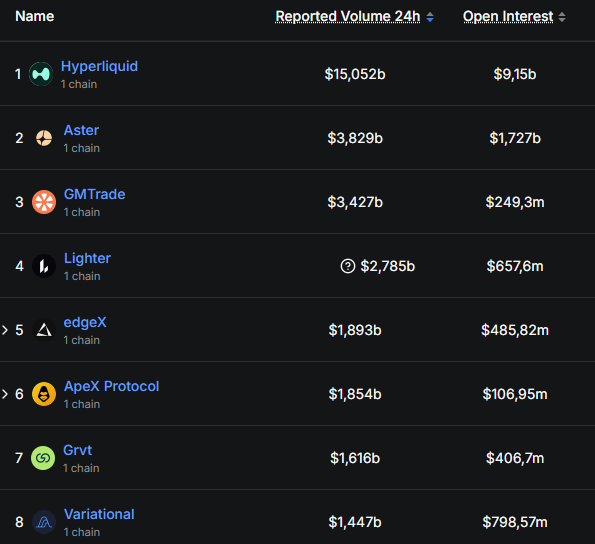Select ApeX Protocol volume $1,854b
Viewport: 595px width, 544px height.
pyautogui.click(x=355, y=395)
